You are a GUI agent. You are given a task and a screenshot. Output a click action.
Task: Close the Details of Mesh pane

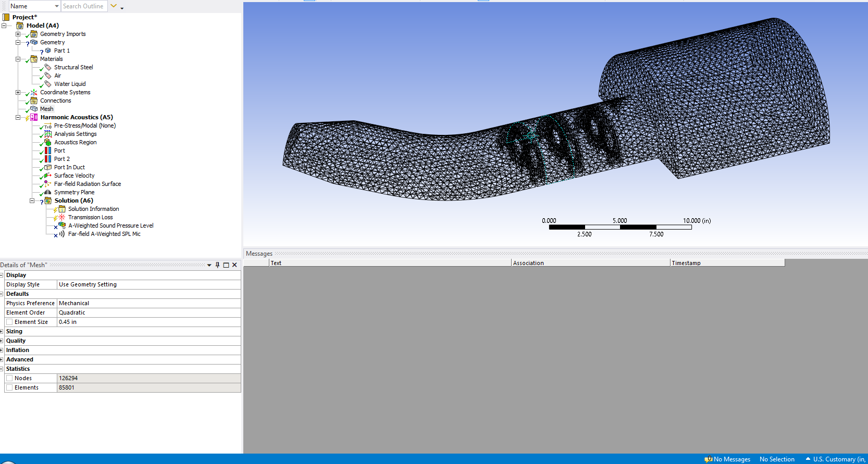(x=234, y=265)
